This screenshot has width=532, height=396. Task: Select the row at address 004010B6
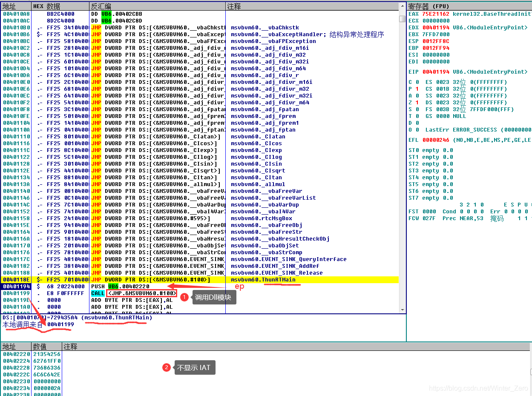199,34
